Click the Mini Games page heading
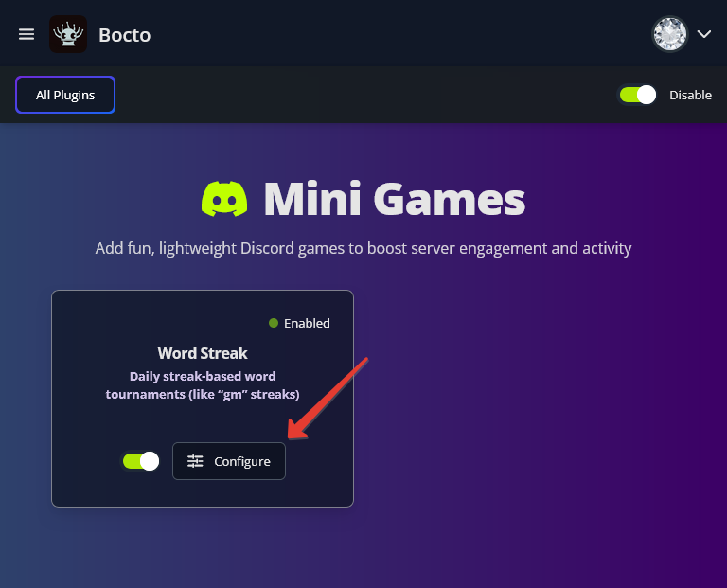The image size is (727, 588). tap(394, 200)
